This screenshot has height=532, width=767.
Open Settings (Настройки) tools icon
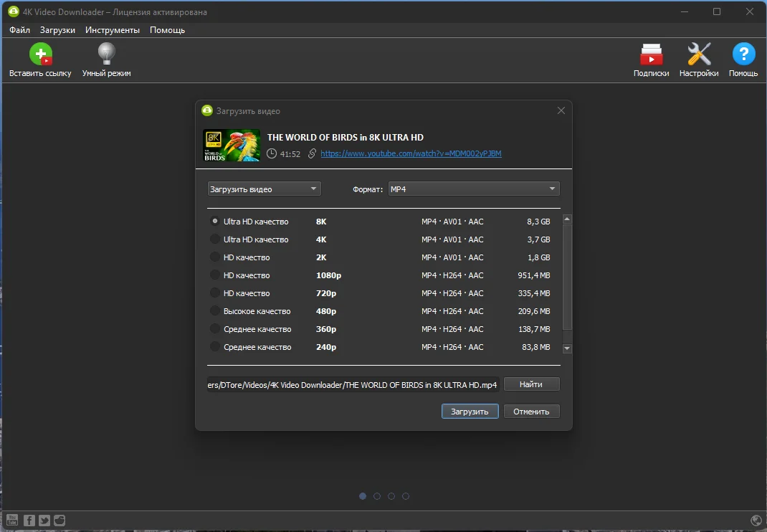[698, 54]
